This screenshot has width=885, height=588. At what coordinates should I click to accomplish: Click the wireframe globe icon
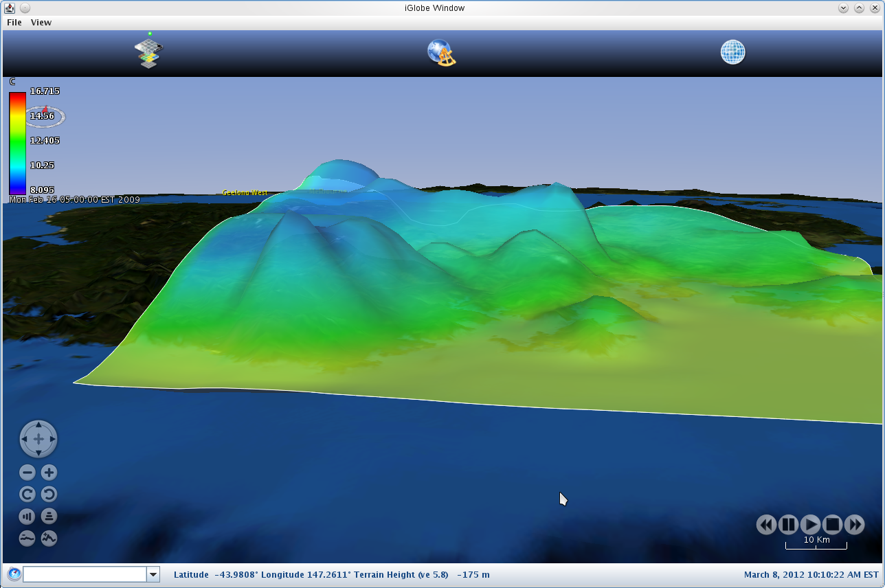(x=732, y=52)
